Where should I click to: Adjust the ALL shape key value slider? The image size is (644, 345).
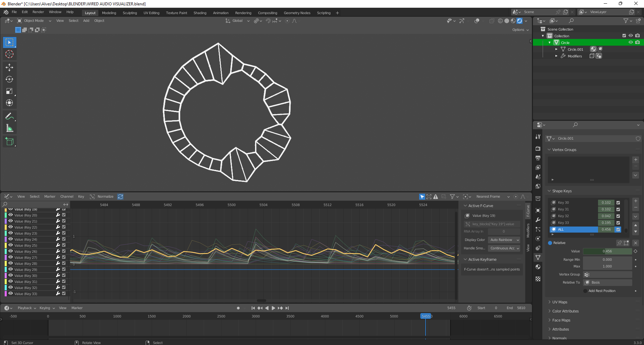tap(606, 229)
